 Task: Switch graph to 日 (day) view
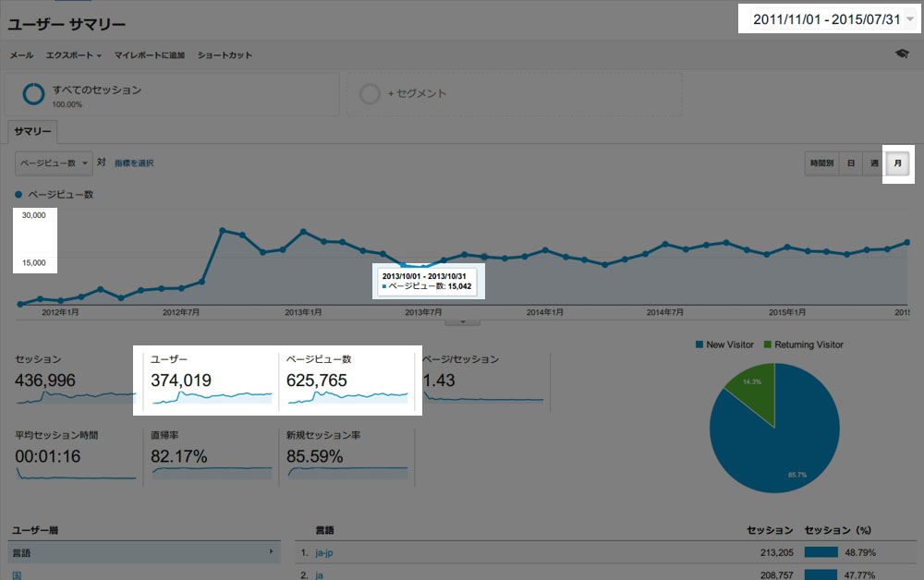click(850, 163)
